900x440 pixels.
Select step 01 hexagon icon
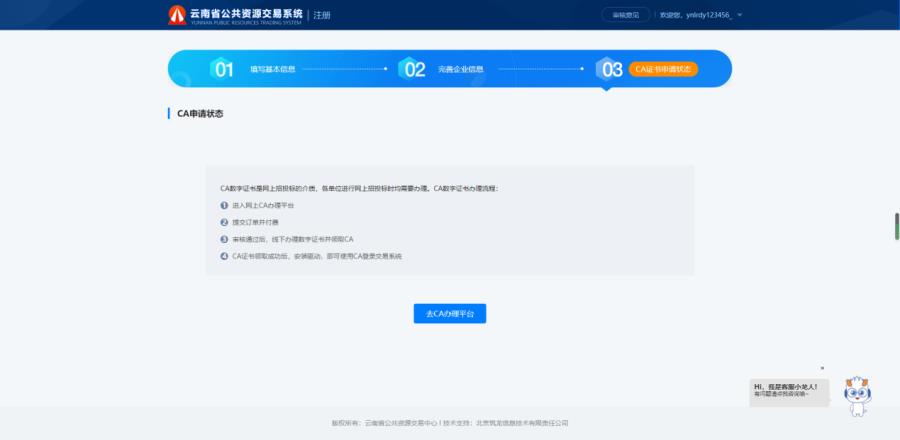coord(223,69)
